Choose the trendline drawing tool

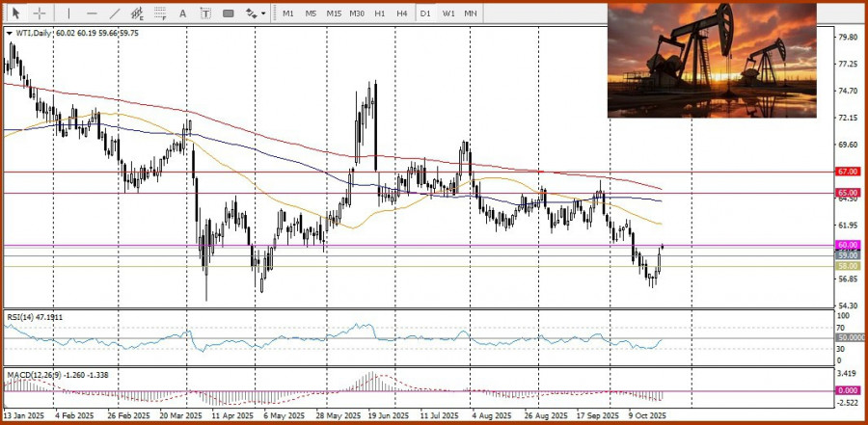[x=115, y=13]
